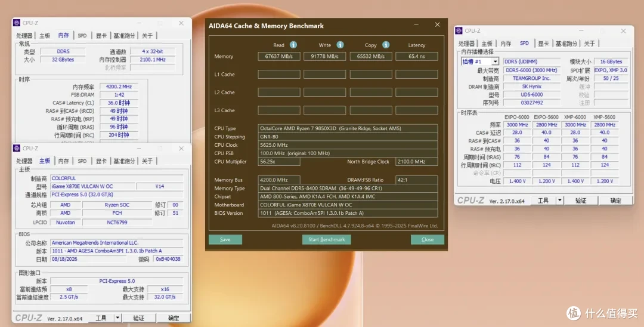Open 基准跑分 tab in motherboard CPU-Z window
This screenshot has height=327, width=644.
[x=124, y=161]
